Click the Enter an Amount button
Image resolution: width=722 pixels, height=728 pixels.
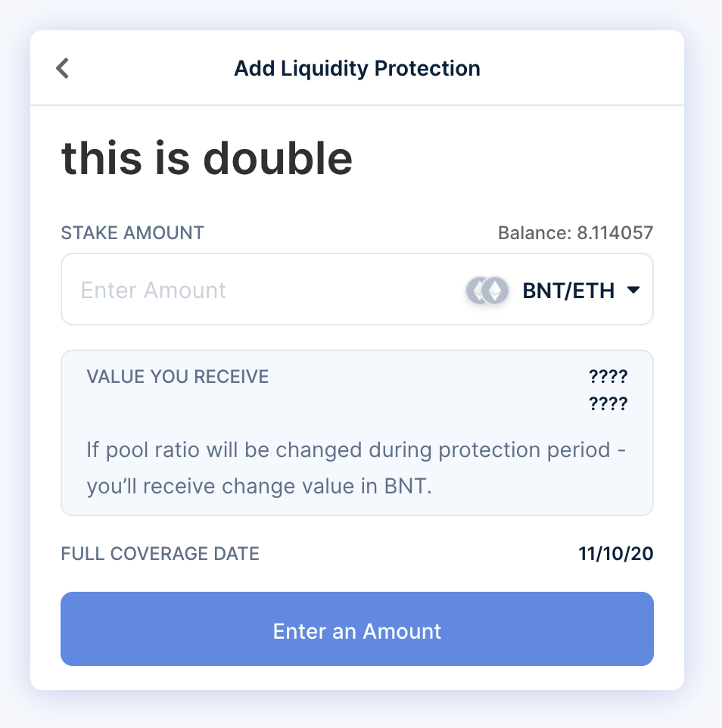click(356, 629)
